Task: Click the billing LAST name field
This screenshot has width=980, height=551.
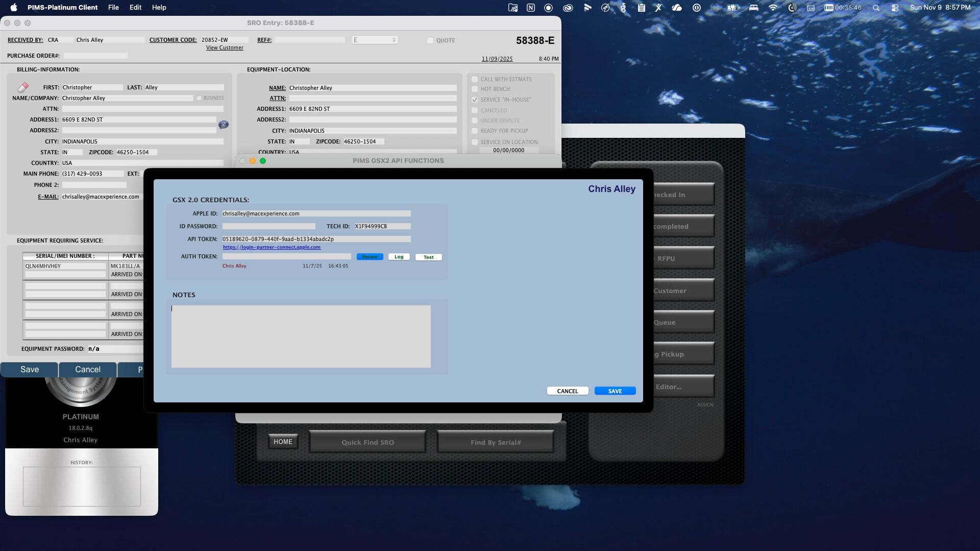Action: 184,87
